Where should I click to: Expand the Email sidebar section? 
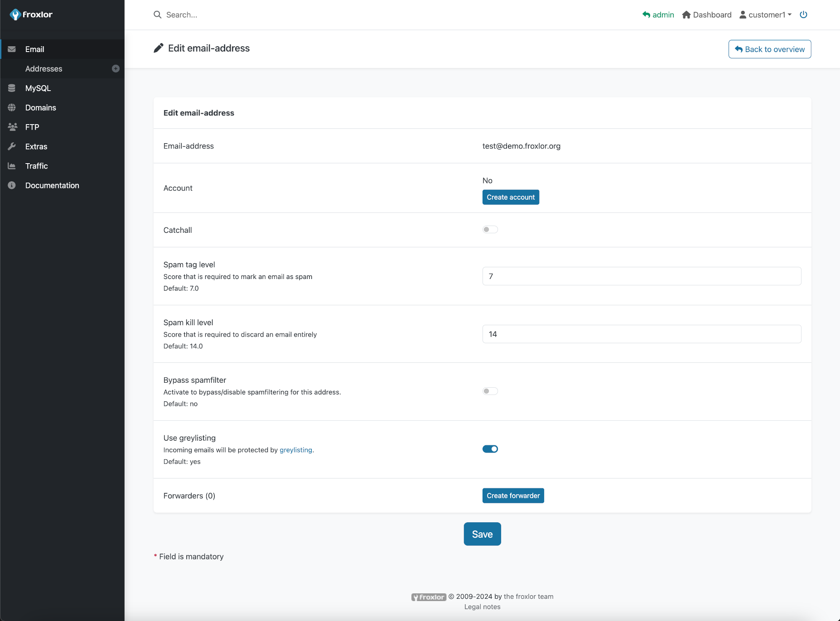pos(35,49)
